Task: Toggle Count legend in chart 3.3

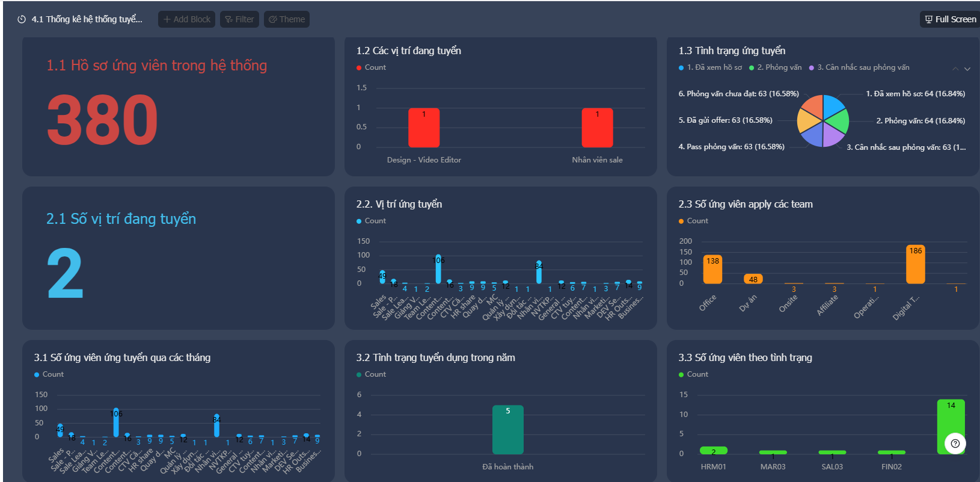Action: pyautogui.click(x=693, y=374)
